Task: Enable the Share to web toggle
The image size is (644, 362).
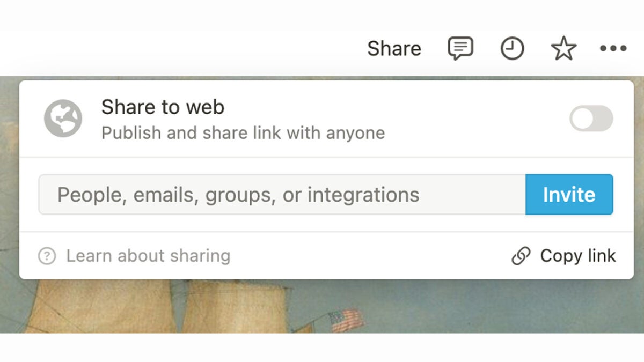Action: 591,119
